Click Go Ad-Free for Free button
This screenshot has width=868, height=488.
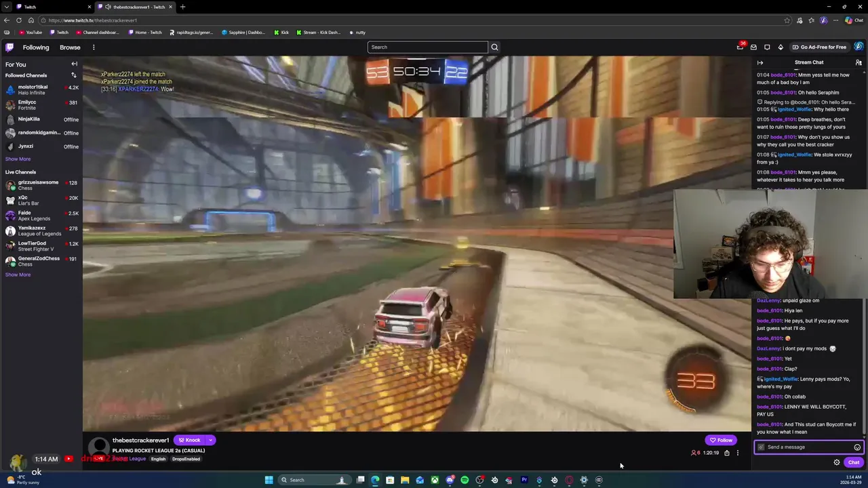(819, 47)
